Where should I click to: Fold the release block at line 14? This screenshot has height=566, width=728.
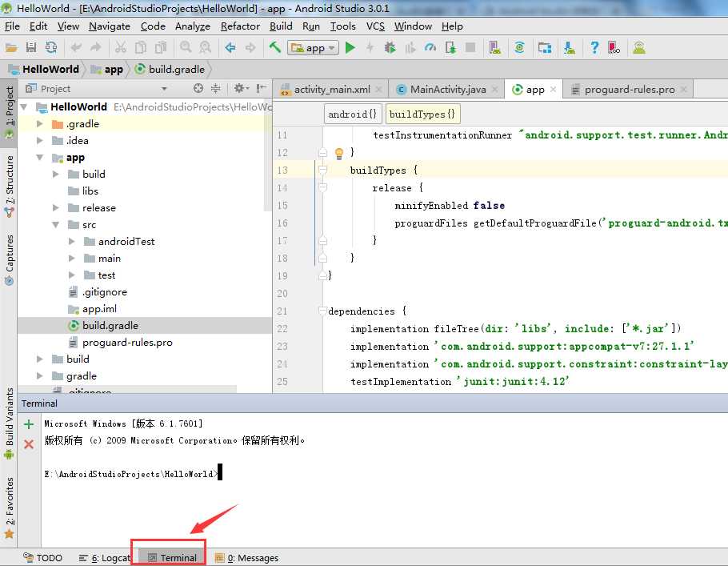(x=322, y=187)
